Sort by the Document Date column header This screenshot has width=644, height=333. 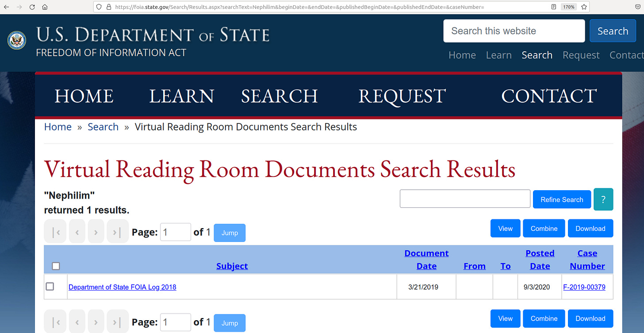click(x=426, y=260)
